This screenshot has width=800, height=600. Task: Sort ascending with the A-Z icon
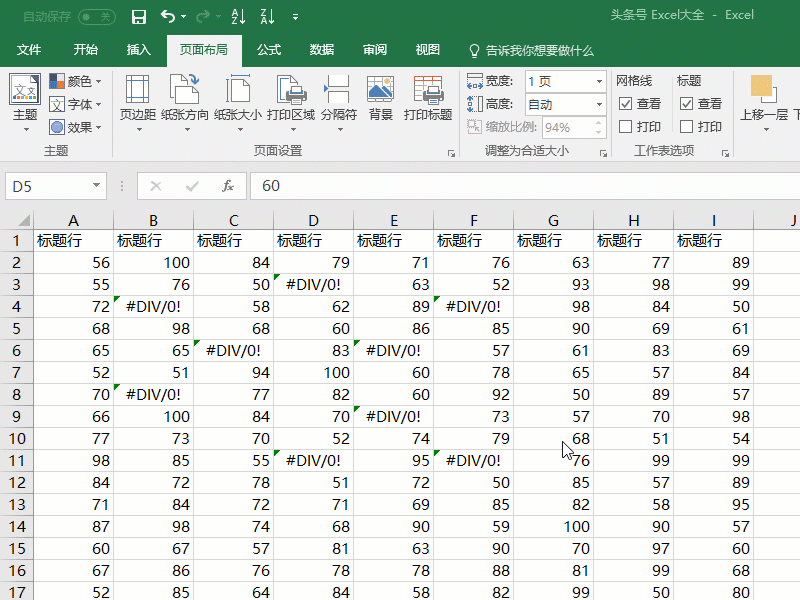click(238, 17)
